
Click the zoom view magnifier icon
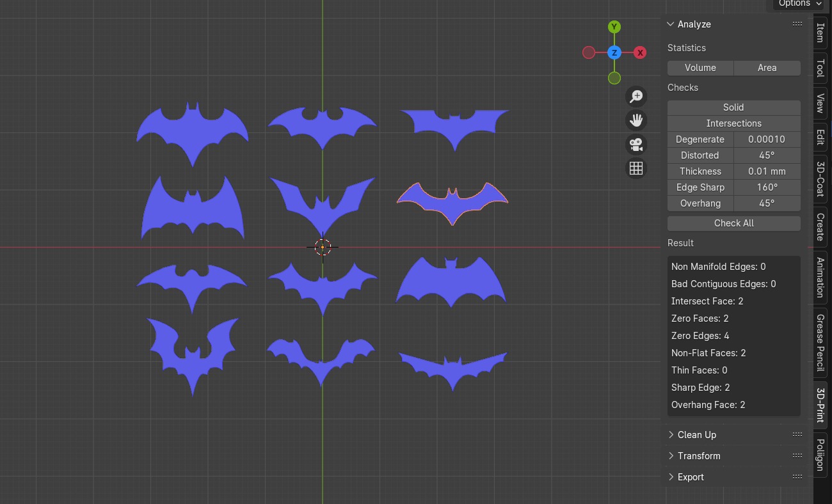(x=636, y=97)
